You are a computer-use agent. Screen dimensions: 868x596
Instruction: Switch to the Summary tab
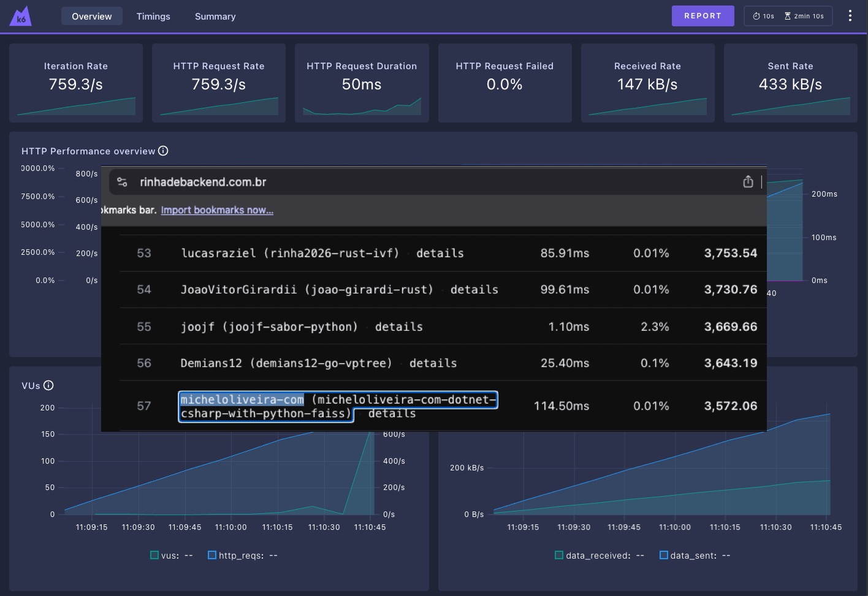pyautogui.click(x=215, y=17)
